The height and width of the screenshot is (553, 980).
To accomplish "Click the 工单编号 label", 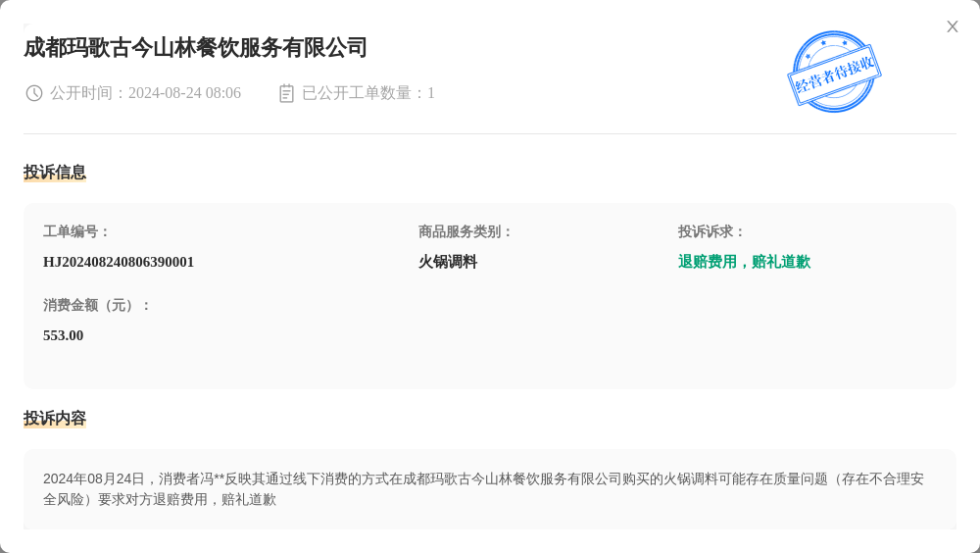I will click(76, 232).
